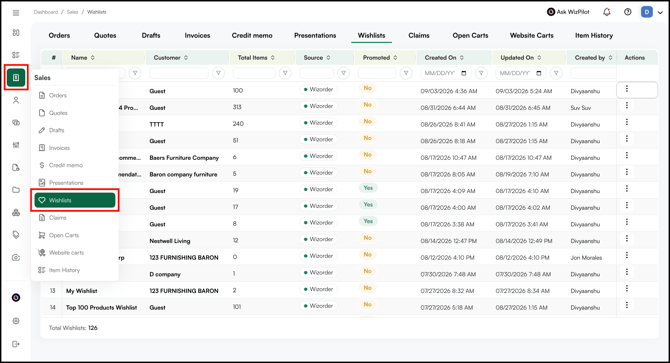Expand the user account dropdown chevron
Screen dimensions: 670x363
tap(660, 12)
